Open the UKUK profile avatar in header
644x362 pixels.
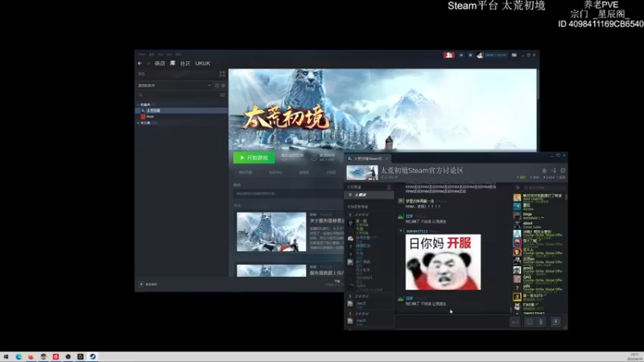[479, 55]
